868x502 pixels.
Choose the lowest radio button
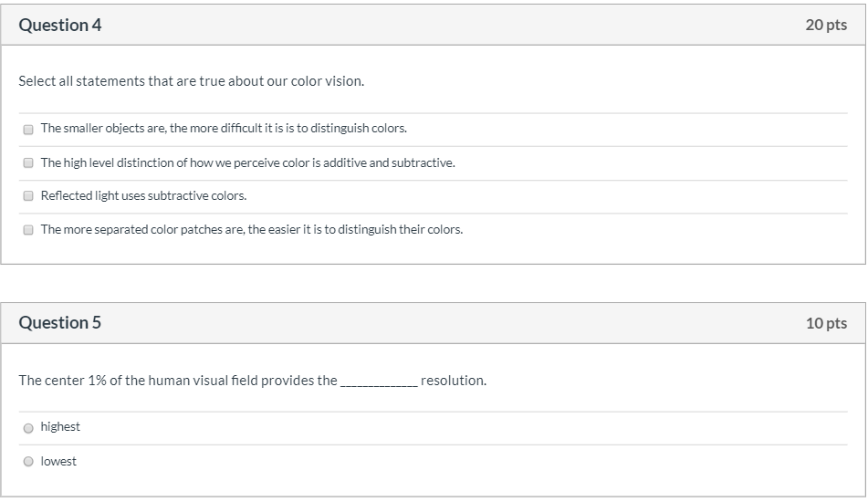[28, 462]
